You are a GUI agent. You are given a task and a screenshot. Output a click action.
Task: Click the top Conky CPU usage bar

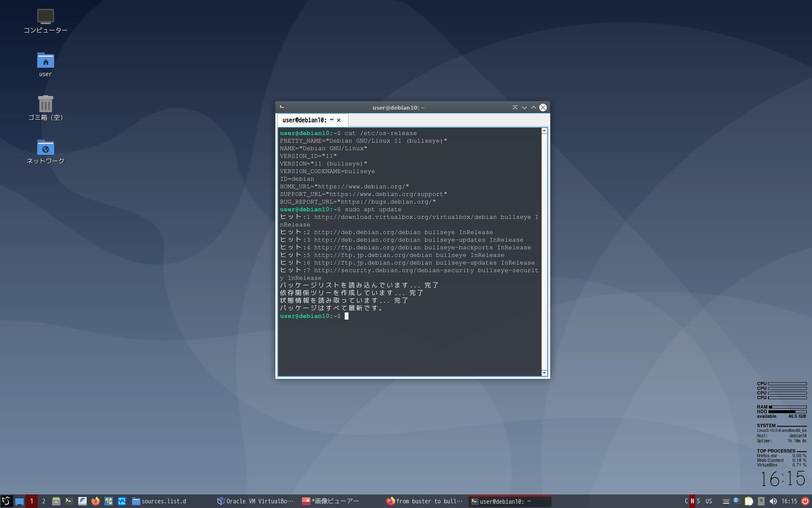[x=787, y=384]
